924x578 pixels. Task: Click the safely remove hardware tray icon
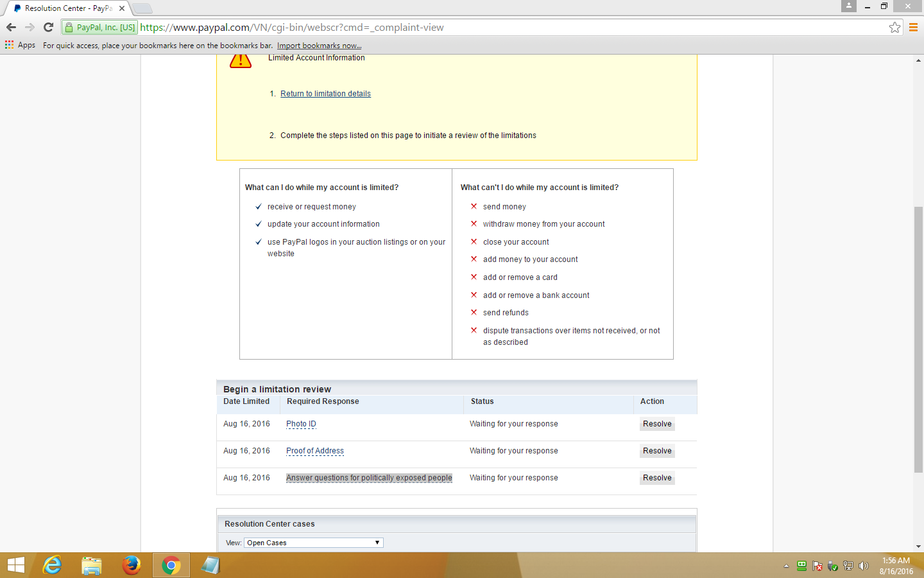pyautogui.click(x=832, y=566)
